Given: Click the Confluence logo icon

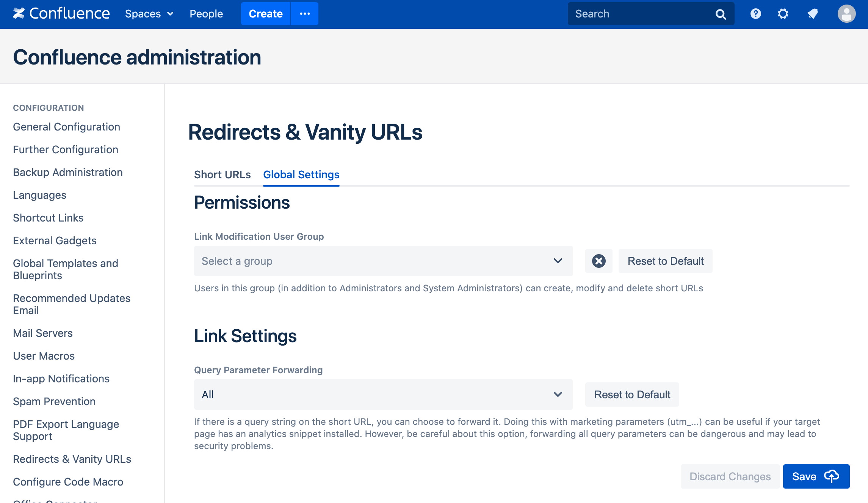Looking at the screenshot, I should pos(19,14).
